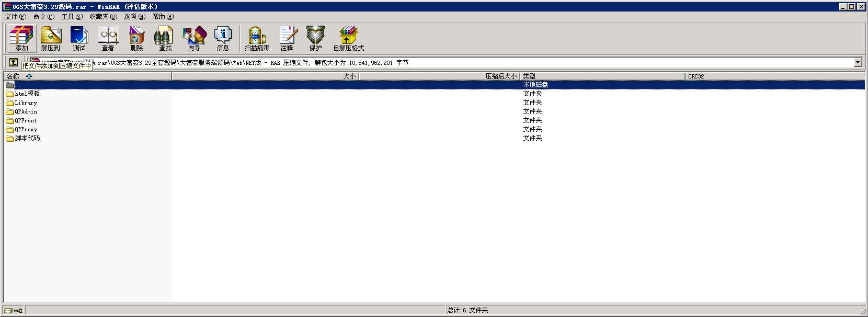Select the QPProxy folder name
Image resolution: width=868 pixels, height=317 pixels.
pyautogui.click(x=26, y=130)
